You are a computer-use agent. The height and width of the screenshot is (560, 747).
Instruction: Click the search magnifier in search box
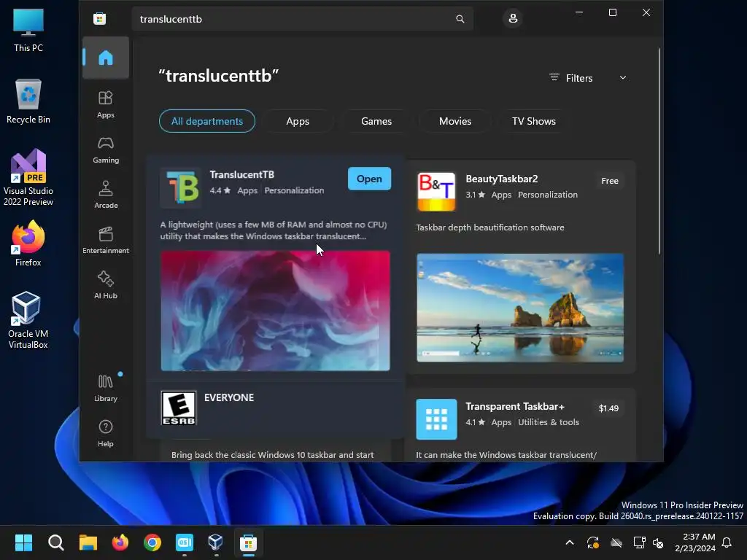click(460, 19)
